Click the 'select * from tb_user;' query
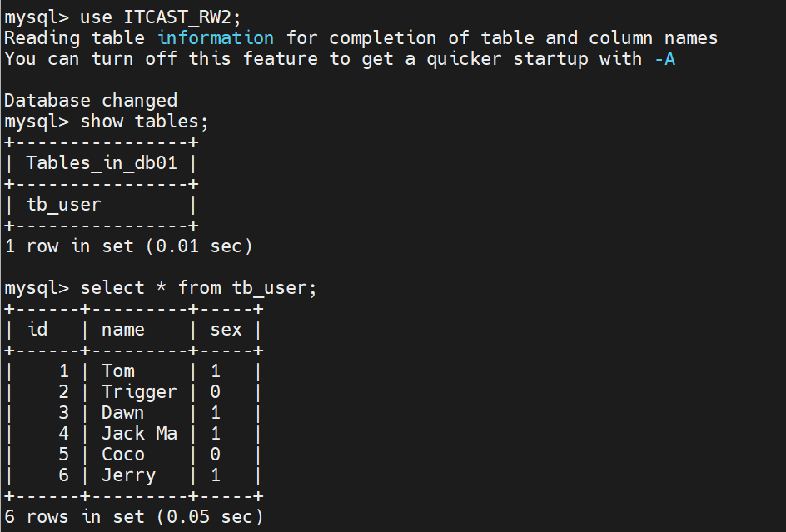This screenshot has width=786, height=532. point(198,288)
